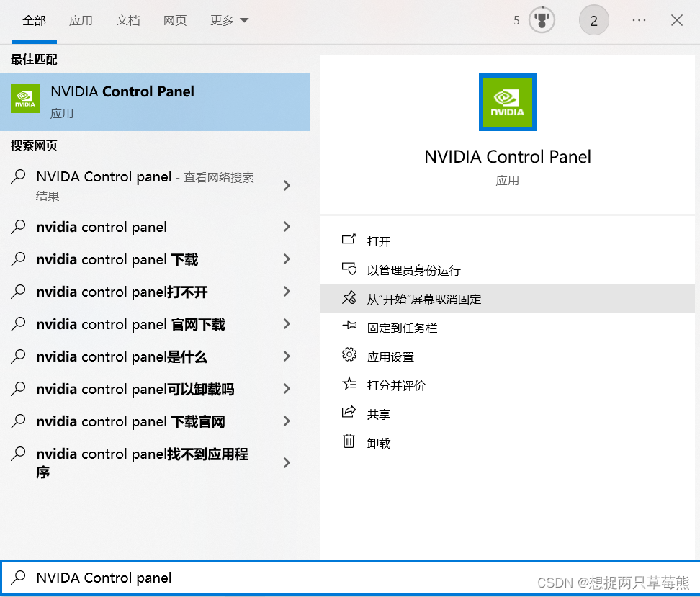Click the app settings gear icon
Viewport: 700px width, 597px height.
coord(349,354)
